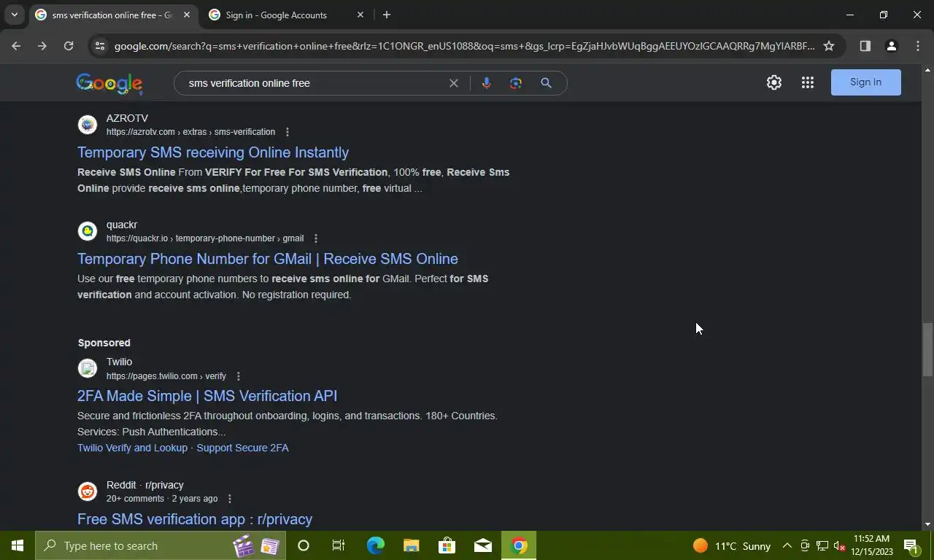This screenshot has height=560, width=934.
Task: View site information icon in address bar
Action: click(100, 46)
